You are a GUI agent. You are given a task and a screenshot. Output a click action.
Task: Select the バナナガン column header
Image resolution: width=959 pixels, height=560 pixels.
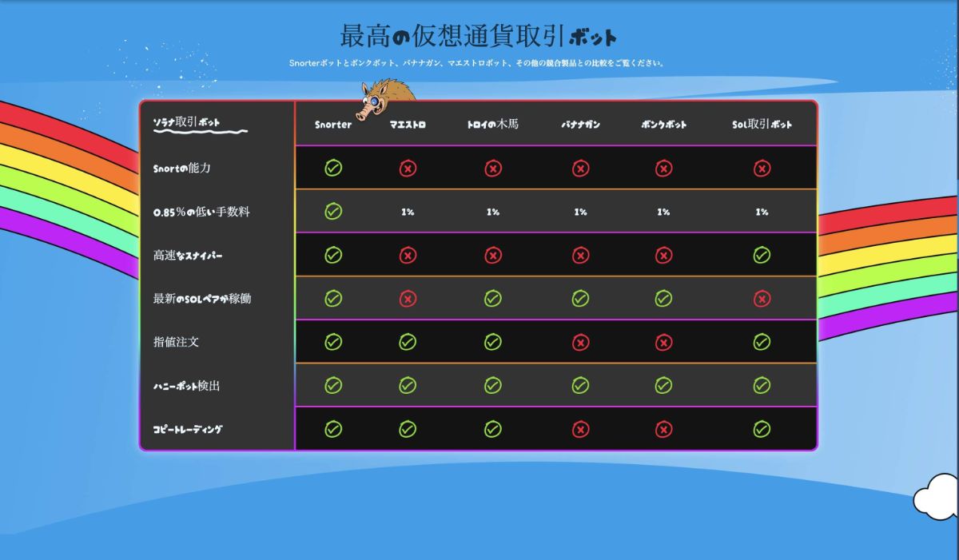click(579, 123)
